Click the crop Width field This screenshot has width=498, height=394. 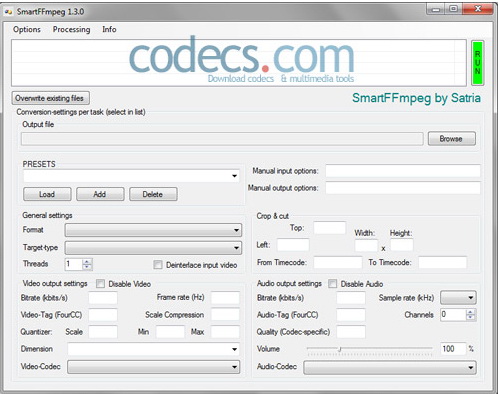pos(366,246)
